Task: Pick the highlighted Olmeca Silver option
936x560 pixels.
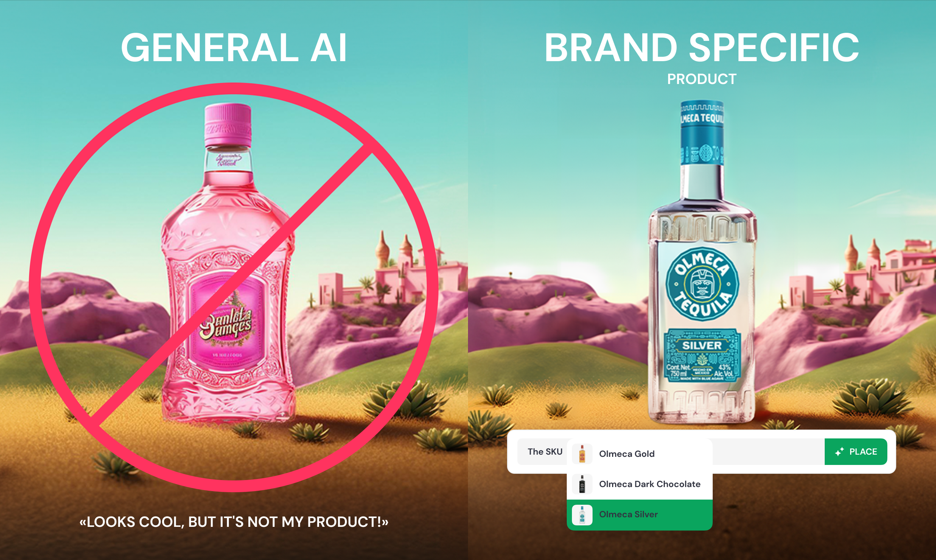Action: tap(640, 515)
